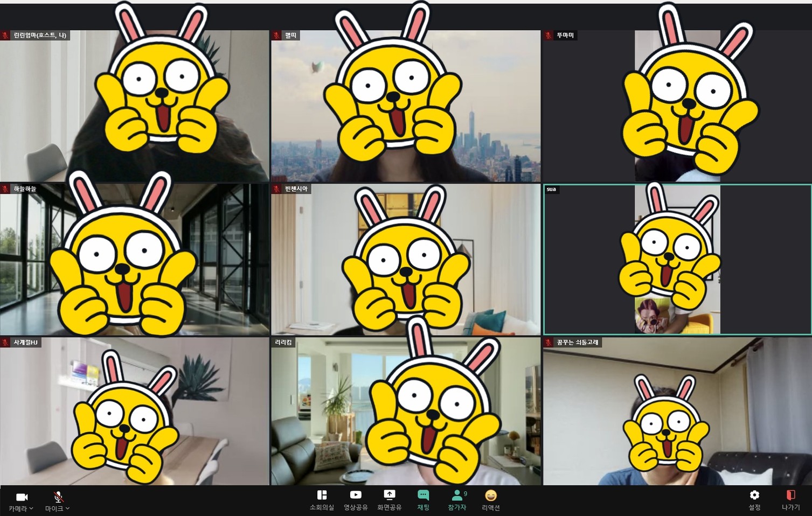Select the highlighted sua video tile
Image resolution: width=812 pixels, height=516 pixels.
(677, 260)
